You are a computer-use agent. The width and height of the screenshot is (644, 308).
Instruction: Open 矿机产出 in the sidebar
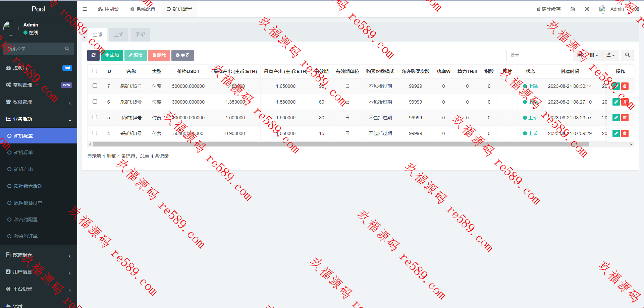39,169
